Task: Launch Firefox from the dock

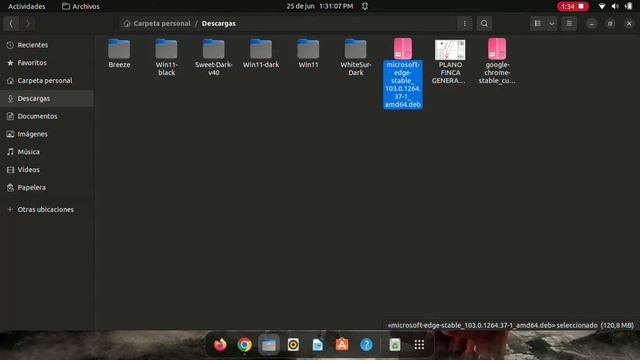Action: click(x=220, y=345)
